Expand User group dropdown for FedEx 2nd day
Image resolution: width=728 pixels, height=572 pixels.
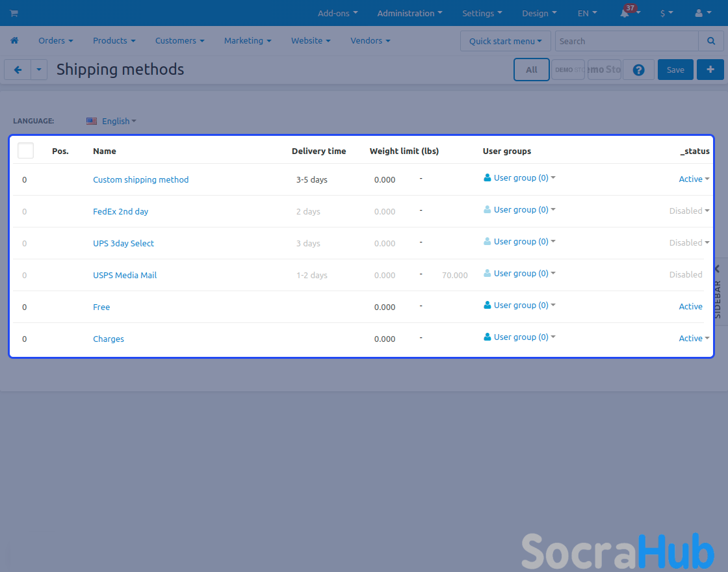pos(520,210)
